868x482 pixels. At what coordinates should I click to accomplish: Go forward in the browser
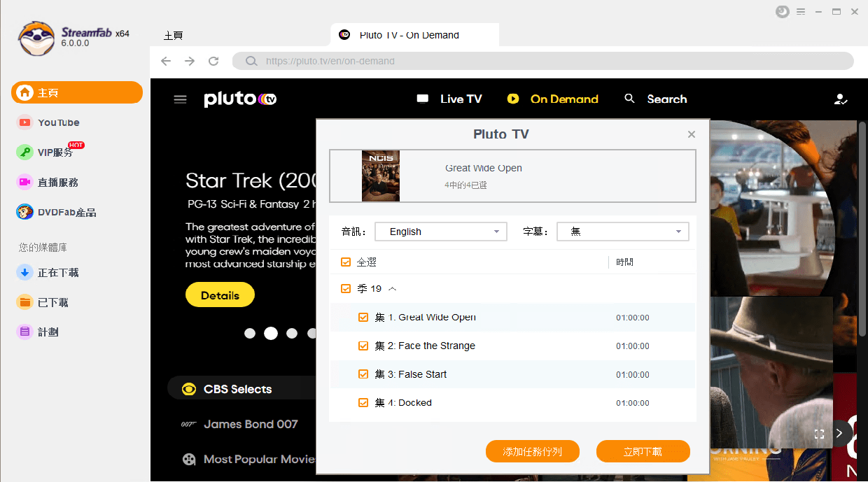coord(190,61)
